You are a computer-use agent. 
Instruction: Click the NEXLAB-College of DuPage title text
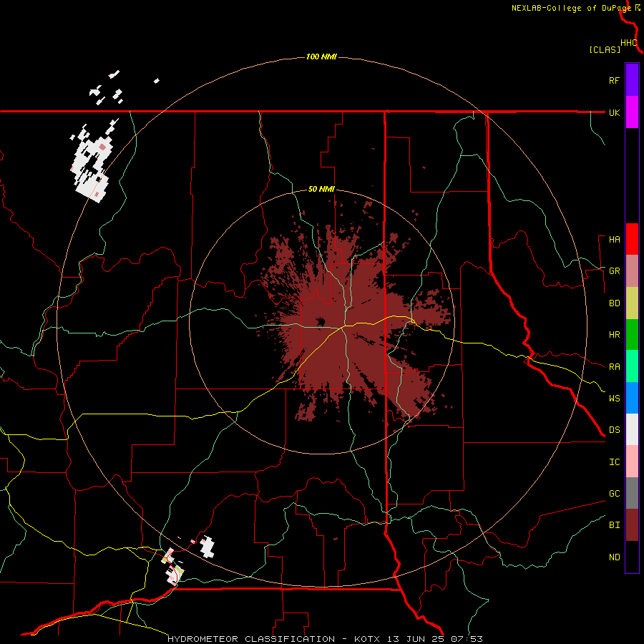[x=571, y=8]
